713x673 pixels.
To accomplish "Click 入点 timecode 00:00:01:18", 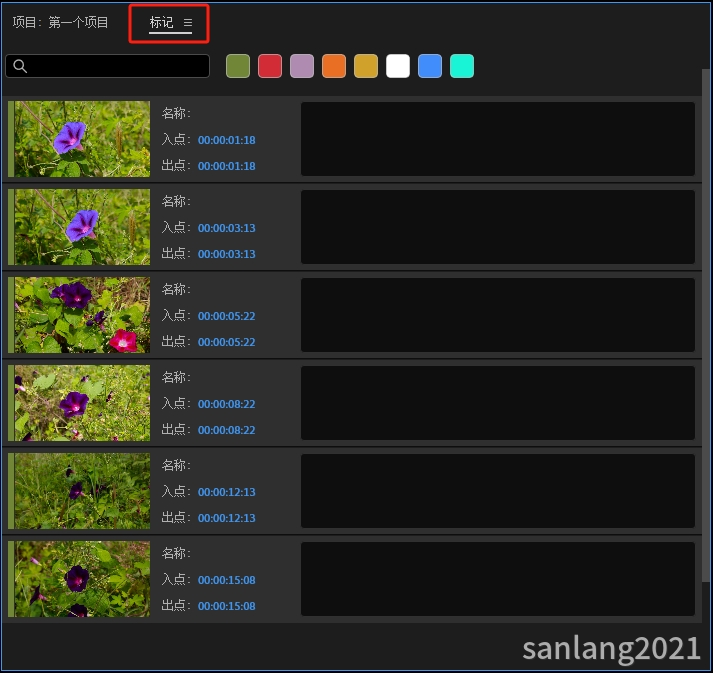I will (226, 140).
